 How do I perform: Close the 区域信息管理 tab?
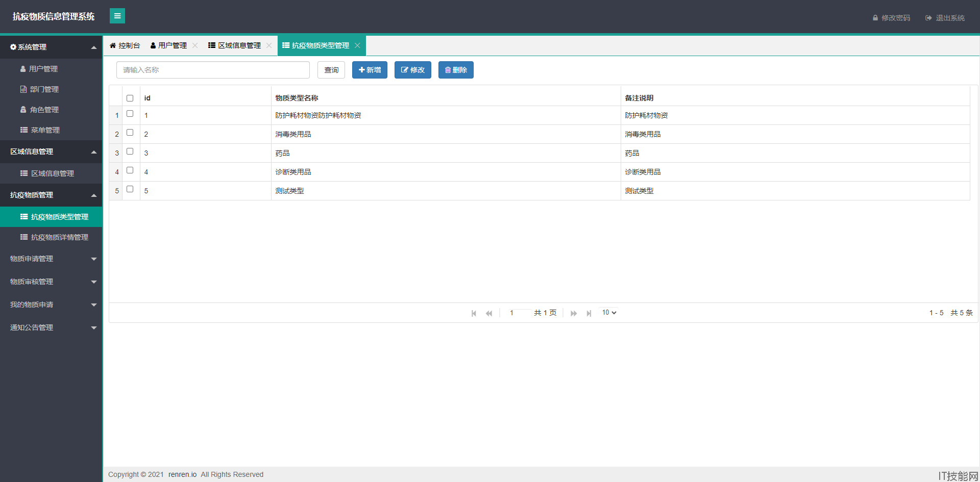(269, 45)
